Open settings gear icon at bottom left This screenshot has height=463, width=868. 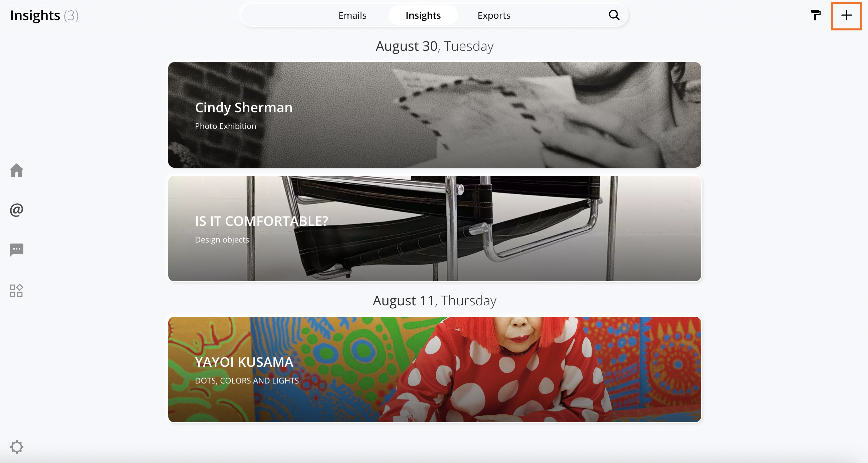point(16,447)
